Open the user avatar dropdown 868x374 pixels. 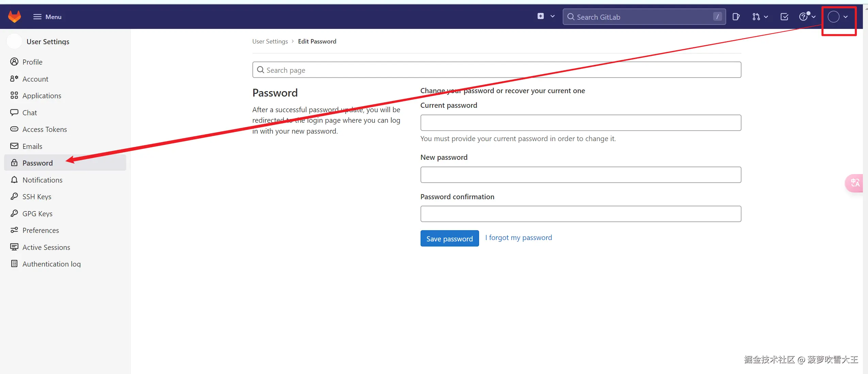[837, 17]
